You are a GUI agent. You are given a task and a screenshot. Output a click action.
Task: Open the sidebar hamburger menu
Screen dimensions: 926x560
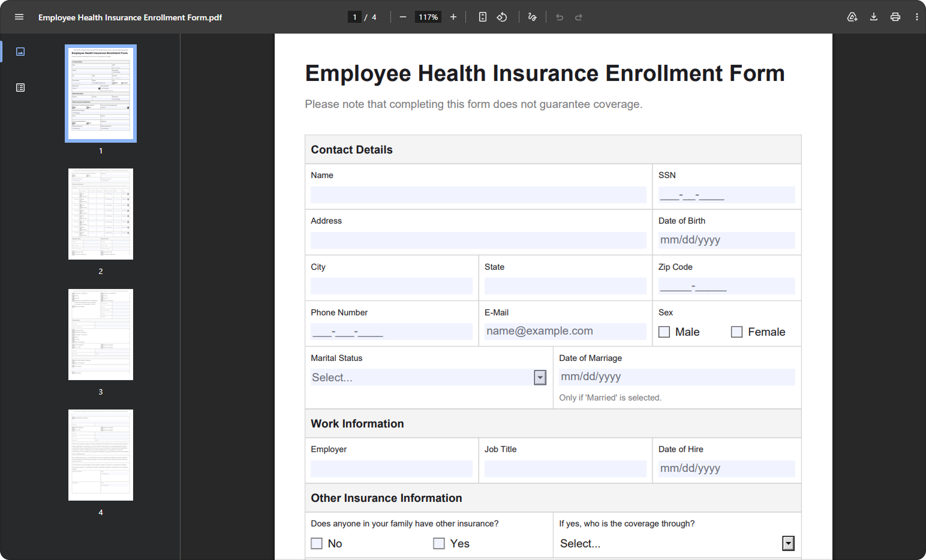(19, 17)
